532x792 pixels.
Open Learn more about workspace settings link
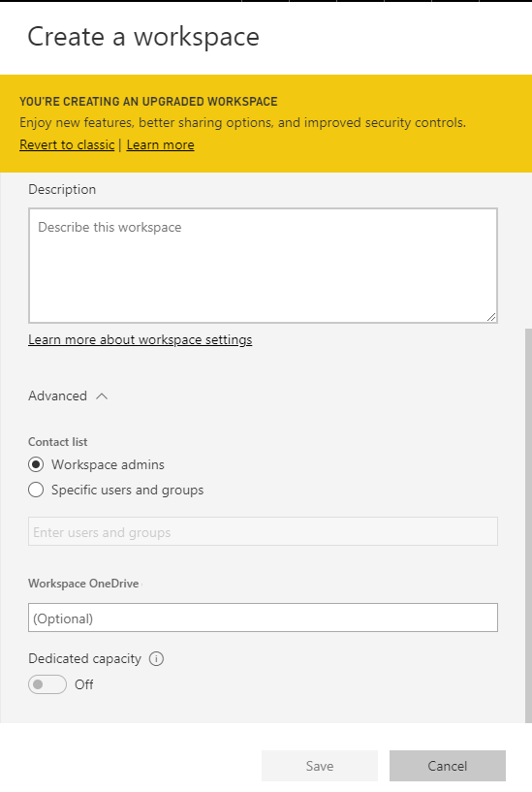141,340
